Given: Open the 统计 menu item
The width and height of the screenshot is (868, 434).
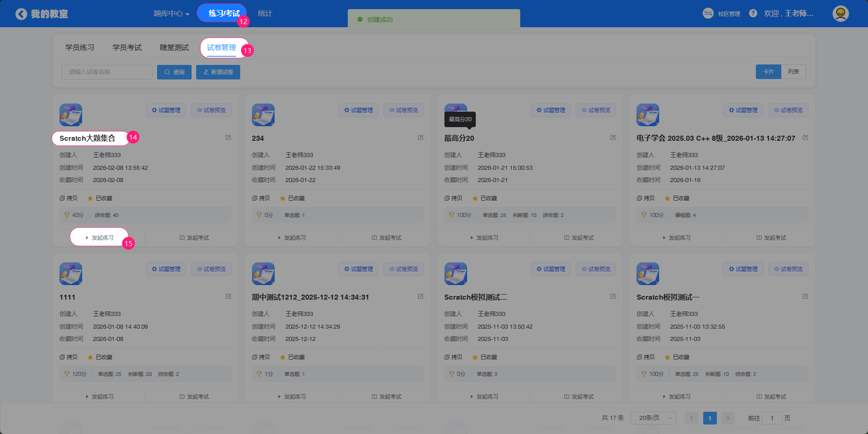Looking at the screenshot, I should [x=265, y=14].
